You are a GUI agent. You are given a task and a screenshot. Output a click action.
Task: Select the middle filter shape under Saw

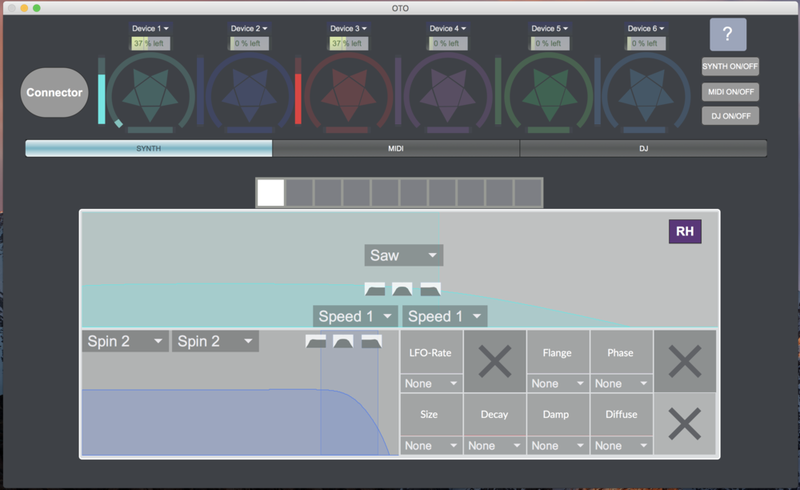[x=402, y=289]
